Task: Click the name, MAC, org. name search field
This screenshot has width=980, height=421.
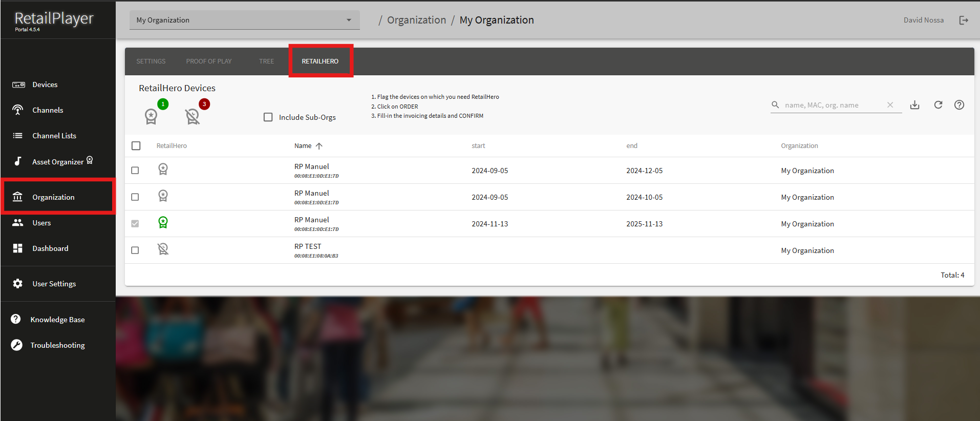Action: (832, 105)
